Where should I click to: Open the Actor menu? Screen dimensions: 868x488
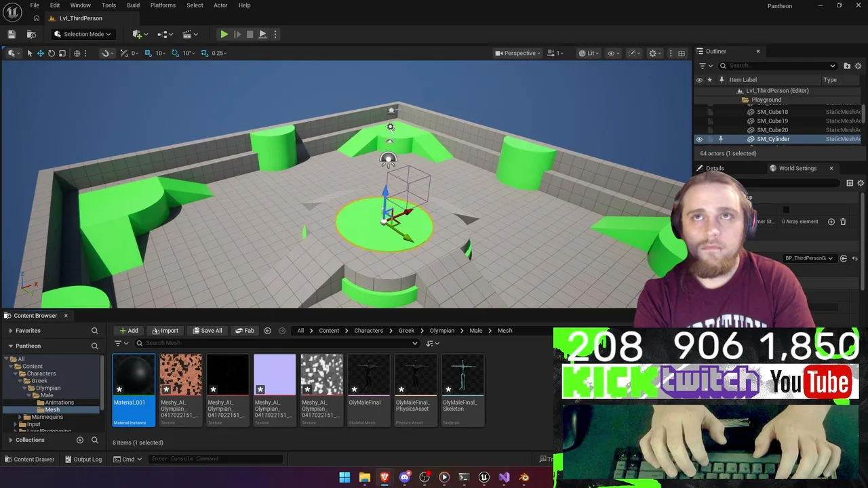(x=220, y=5)
